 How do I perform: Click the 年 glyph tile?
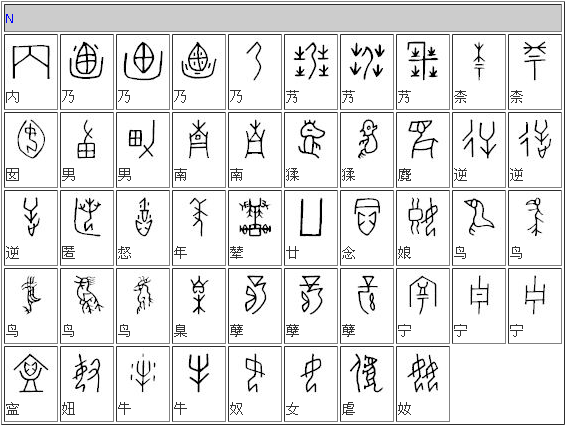(x=199, y=228)
